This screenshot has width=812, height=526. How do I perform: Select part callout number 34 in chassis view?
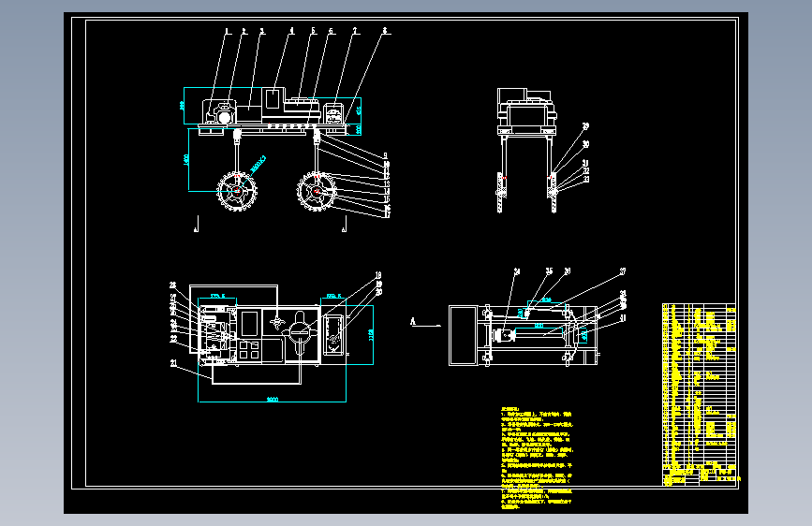tap(517, 271)
